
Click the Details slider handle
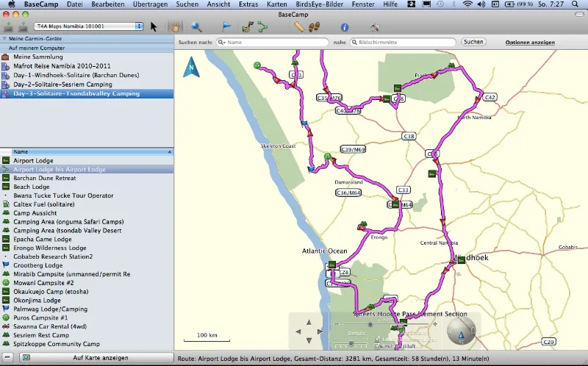(351, 343)
